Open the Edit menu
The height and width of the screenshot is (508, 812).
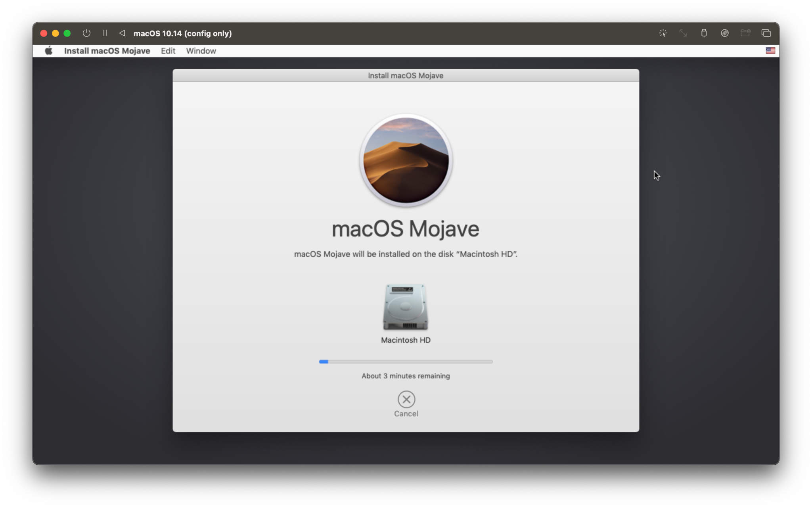(x=168, y=50)
